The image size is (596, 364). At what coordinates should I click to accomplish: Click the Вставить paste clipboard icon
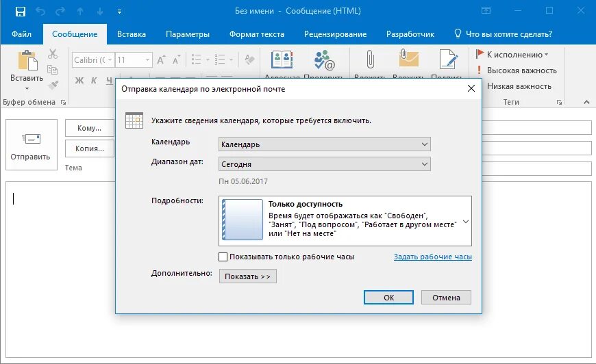27,61
